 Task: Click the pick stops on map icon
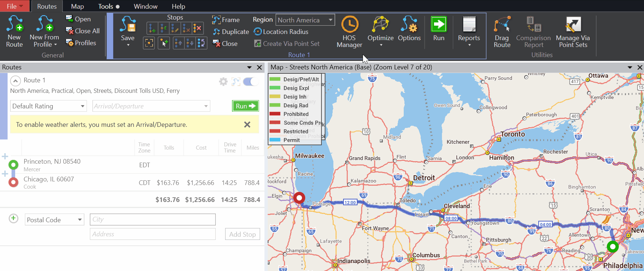pos(164,43)
